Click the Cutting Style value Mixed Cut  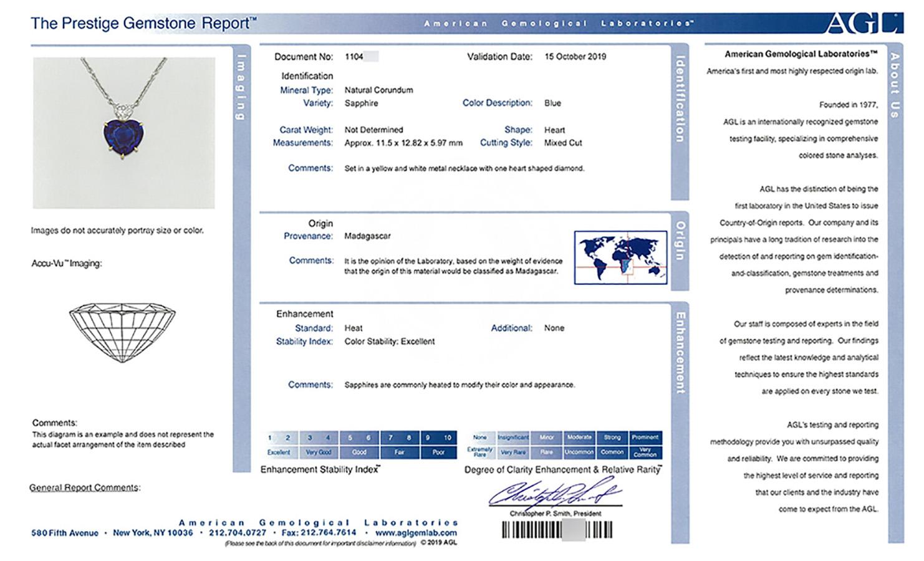pos(563,143)
